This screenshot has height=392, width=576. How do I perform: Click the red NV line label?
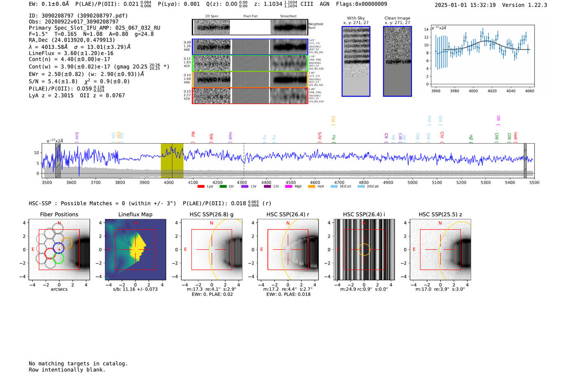point(193,135)
